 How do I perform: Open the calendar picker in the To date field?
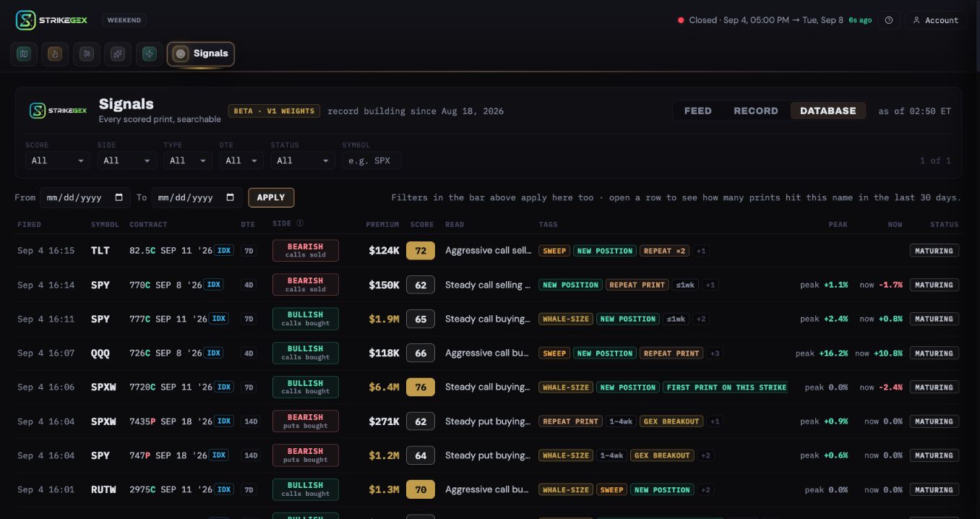tap(231, 197)
